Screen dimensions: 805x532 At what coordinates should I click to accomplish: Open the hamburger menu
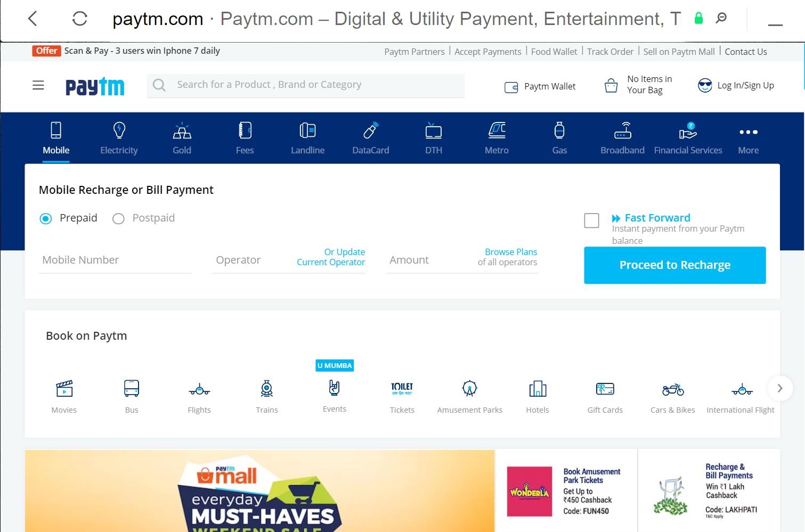tap(38, 85)
